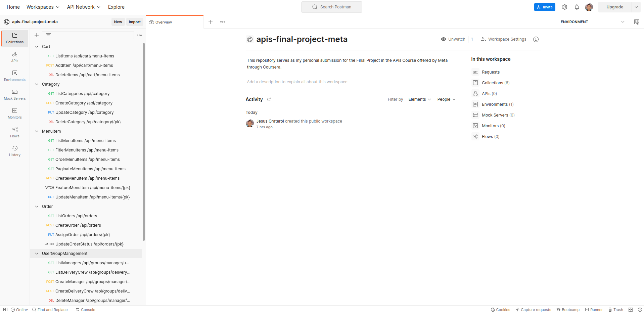644x313 pixels.
Task: Open PUT AssignOrder /api/orders/{pk} request
Action: pyautogui.click(x=86, y=235)
